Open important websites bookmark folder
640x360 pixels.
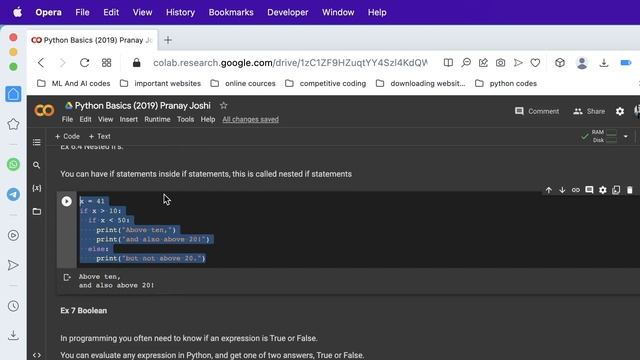click(x=160, y=84)
